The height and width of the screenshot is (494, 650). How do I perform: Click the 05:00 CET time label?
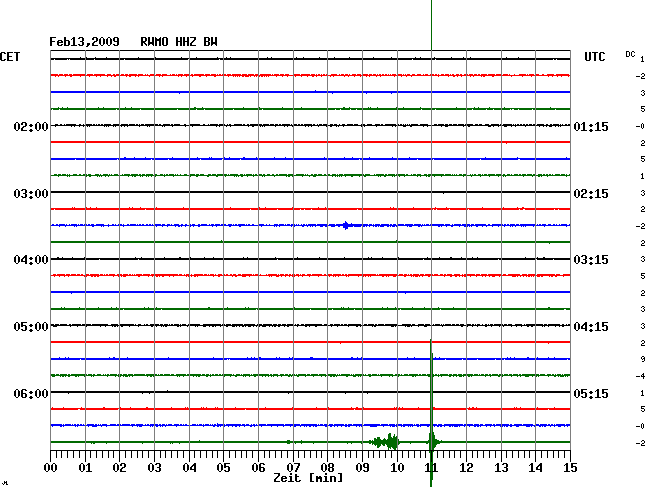31,327
